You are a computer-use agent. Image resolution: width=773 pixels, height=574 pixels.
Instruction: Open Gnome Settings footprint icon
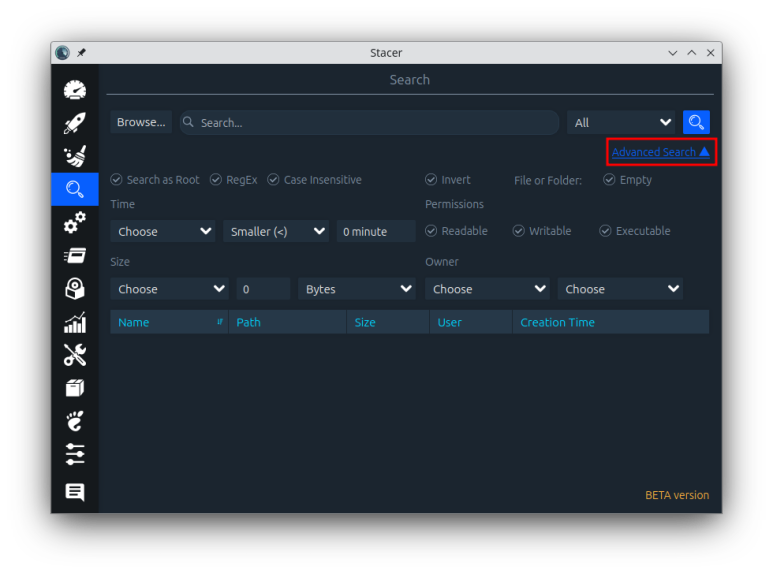(75, 421)
